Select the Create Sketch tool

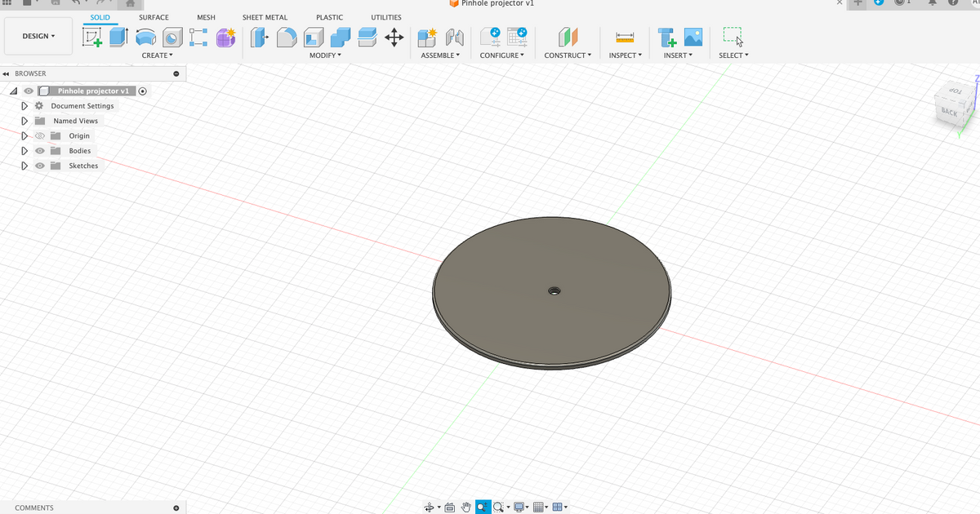pos(92,37)
